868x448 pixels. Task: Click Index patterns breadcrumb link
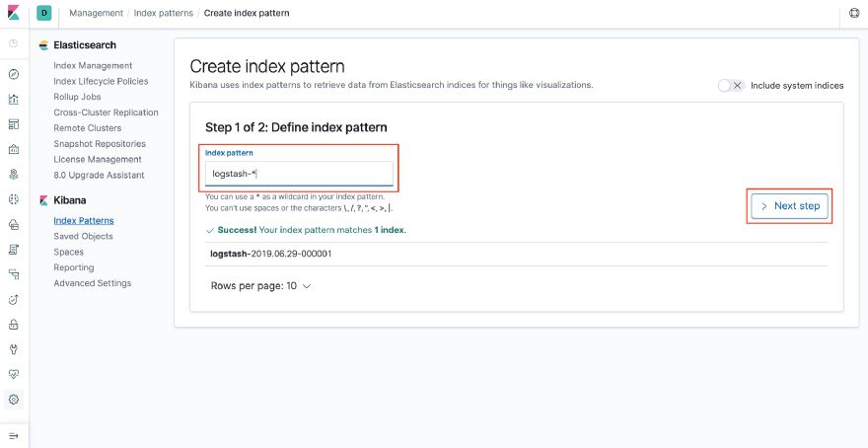[x=164, y=13]
